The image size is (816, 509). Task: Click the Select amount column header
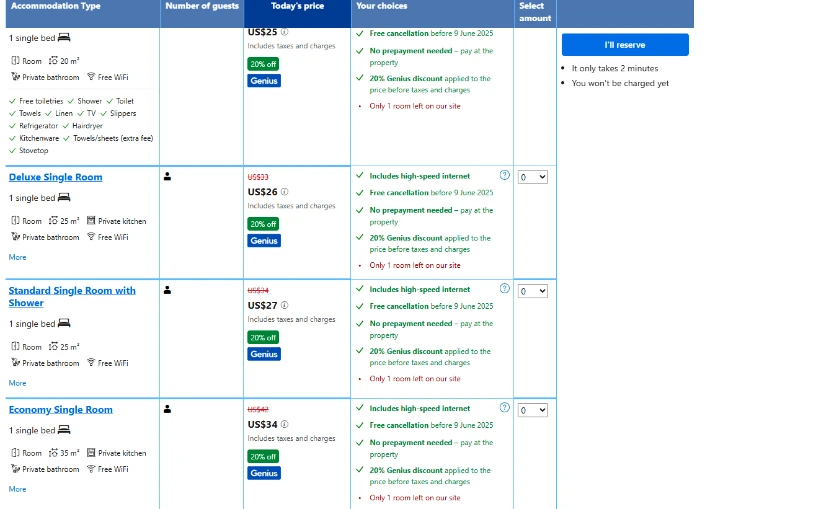[534, 12]
